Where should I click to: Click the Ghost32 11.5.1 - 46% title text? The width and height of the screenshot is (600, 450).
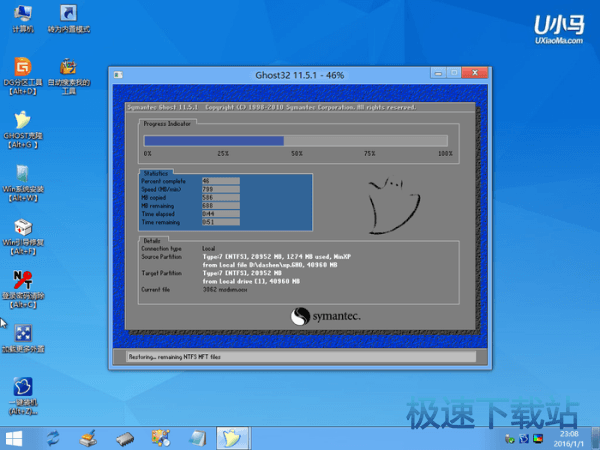(x=300, y=75)
